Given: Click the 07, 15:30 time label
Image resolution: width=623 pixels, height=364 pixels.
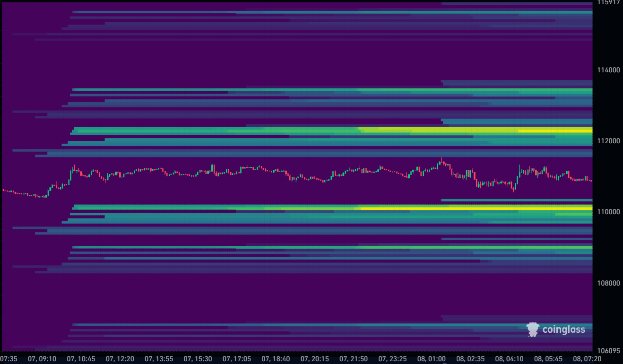Looking at the screenshot, I should tap(198, 359).
